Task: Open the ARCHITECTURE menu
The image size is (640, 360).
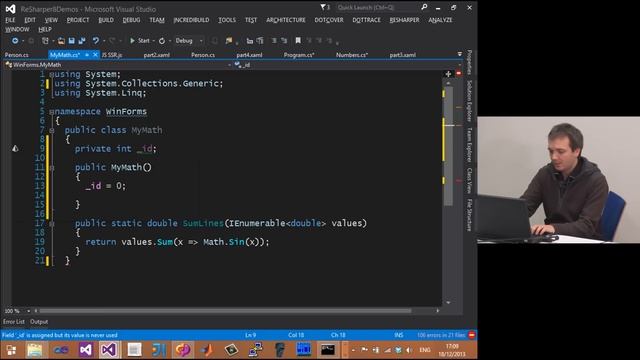Action: (286, 20)
